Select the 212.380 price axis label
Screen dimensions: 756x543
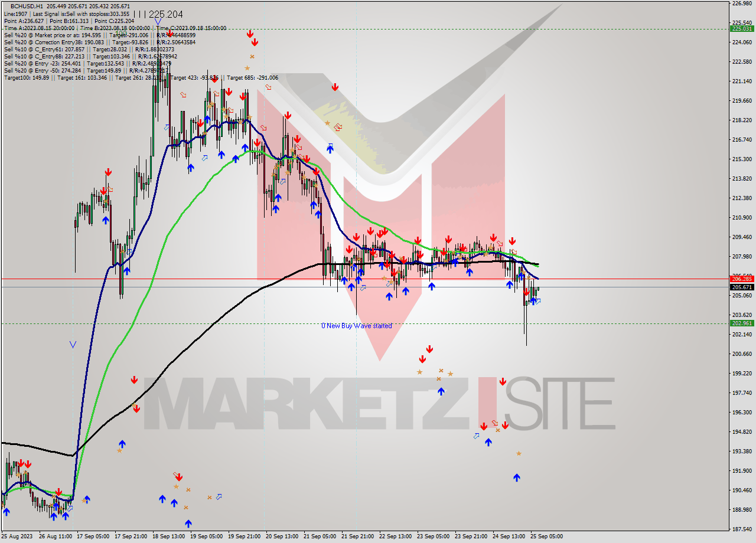[x=742, y=198]
